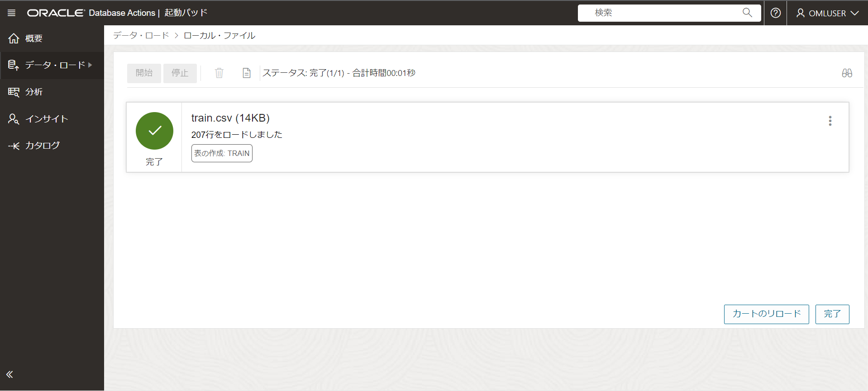
Task: Click the insight person-search icon
Action: point(14,119)
